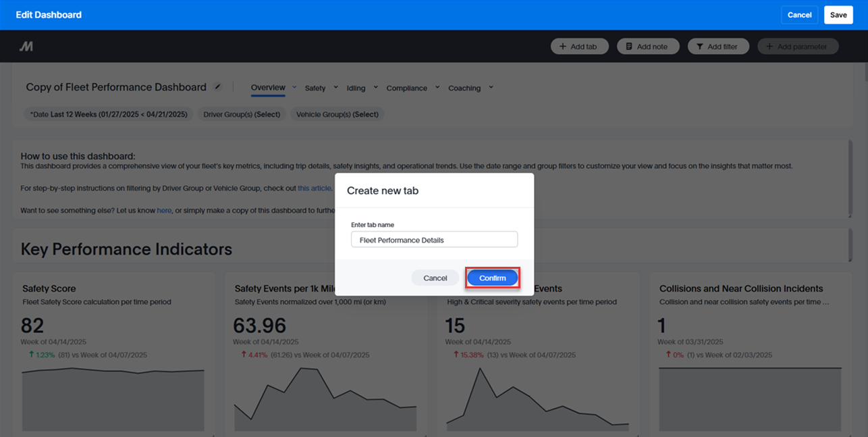
Task: Expand the Overview tab chevron
Action: click(x=294, y=87)
